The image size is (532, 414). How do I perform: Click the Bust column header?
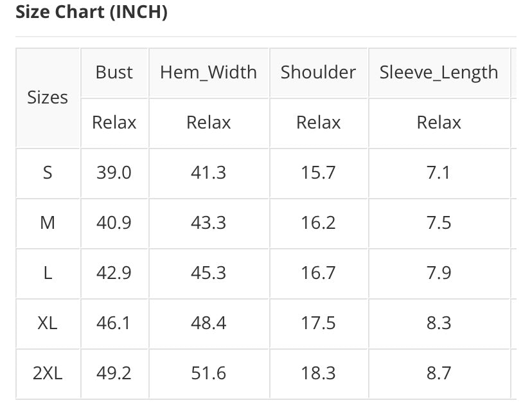(114, 73)
